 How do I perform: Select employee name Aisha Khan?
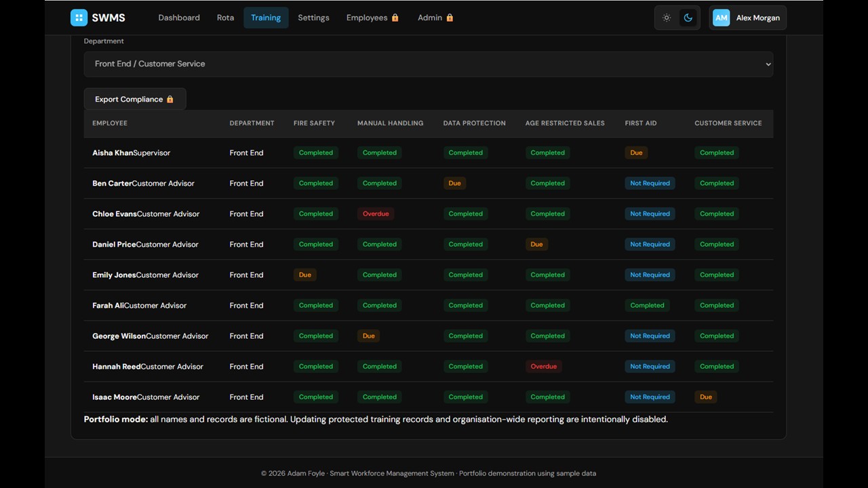coord(113,152)
